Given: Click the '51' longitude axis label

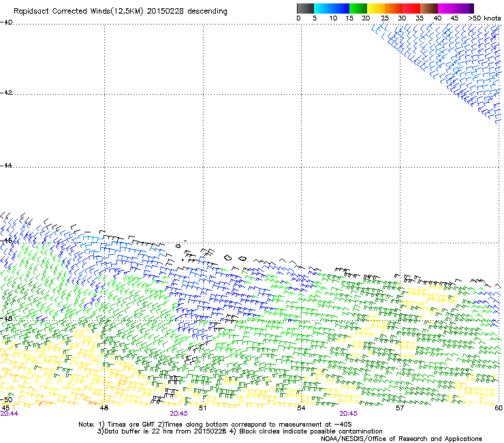Looking at the screenshot, I should [x=202, y=408].
